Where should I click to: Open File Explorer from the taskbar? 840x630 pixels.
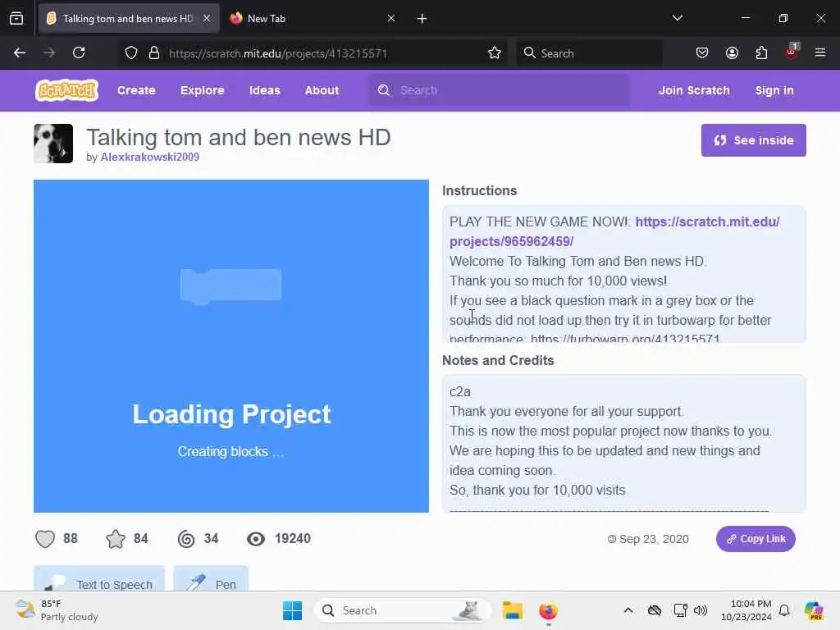(x=512, y=610)
